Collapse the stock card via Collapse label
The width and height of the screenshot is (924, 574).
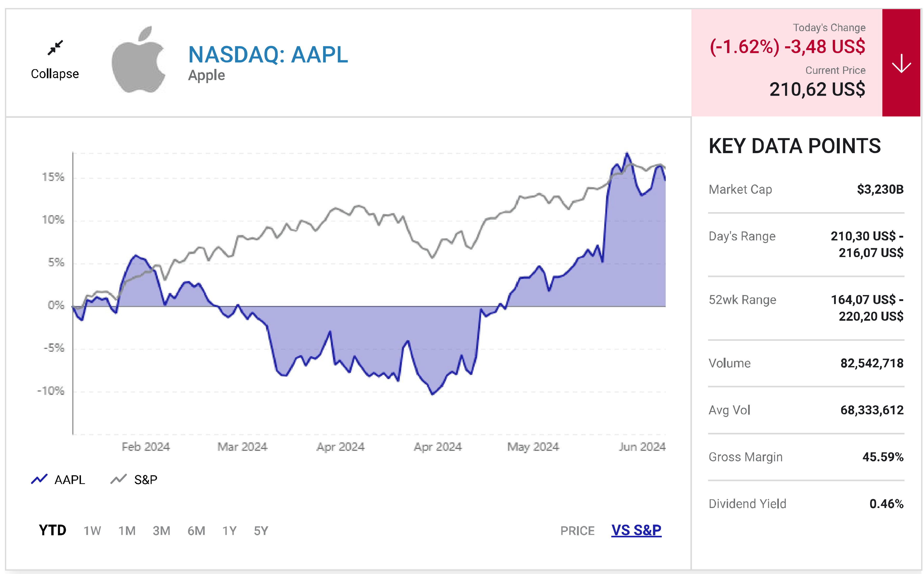pos(55,74)
